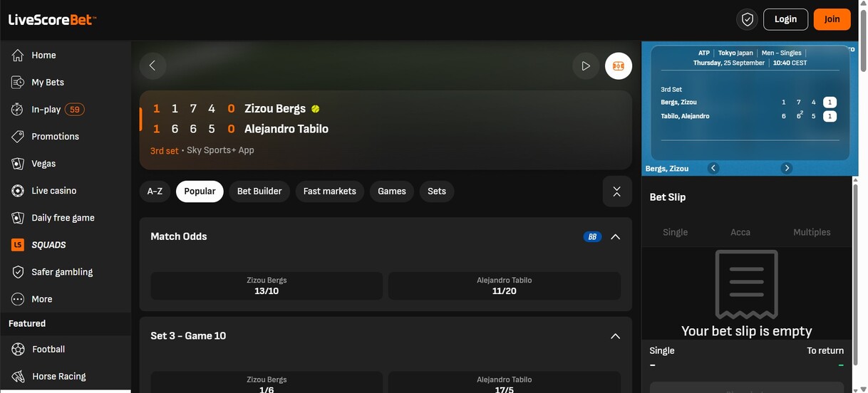
Task: Click the orange Join button
Action: (832, 19)
